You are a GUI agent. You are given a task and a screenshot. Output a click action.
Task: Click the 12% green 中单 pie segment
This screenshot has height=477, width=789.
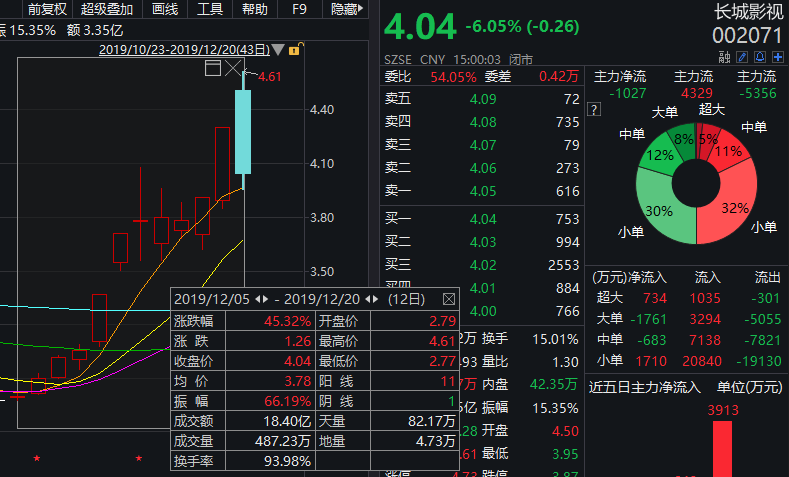pyautogui.click(x=659, y=155)
